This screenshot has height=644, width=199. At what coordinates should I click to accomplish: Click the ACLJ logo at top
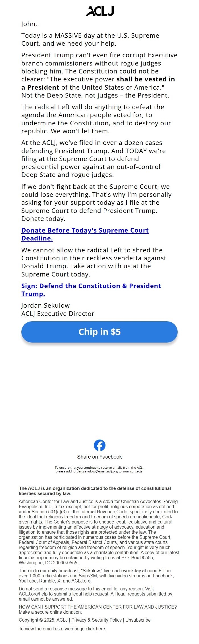(100, 11)
